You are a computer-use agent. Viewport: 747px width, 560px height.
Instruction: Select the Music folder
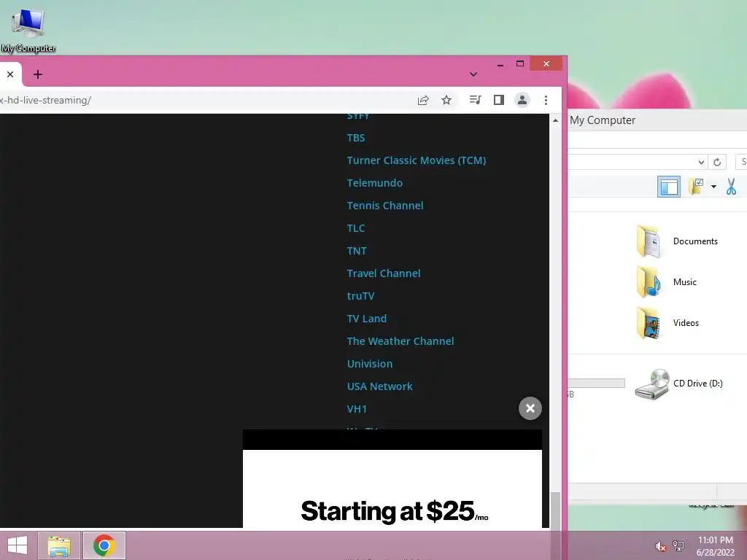click(x=667, y=282)
